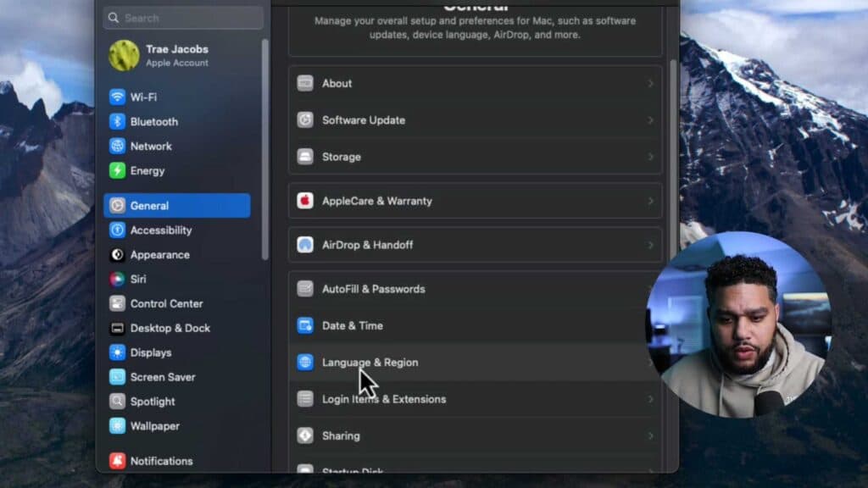Click the 'Wallpaper' label
Screen dimensions: 868x488
click(x=155, y=426)
